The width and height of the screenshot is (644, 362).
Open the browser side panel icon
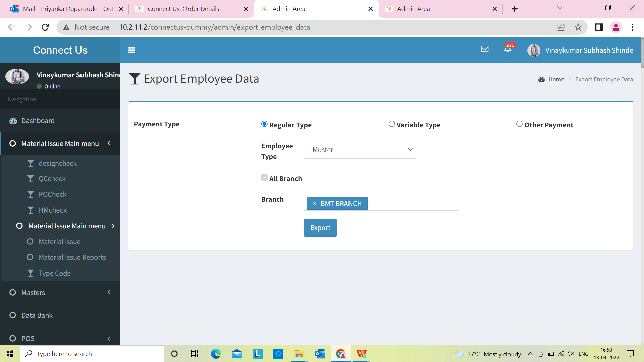coord(599,27)
